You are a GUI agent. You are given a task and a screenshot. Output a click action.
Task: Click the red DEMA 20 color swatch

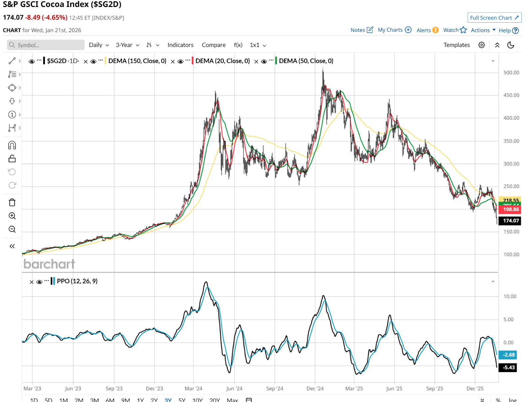pos(193,61)
